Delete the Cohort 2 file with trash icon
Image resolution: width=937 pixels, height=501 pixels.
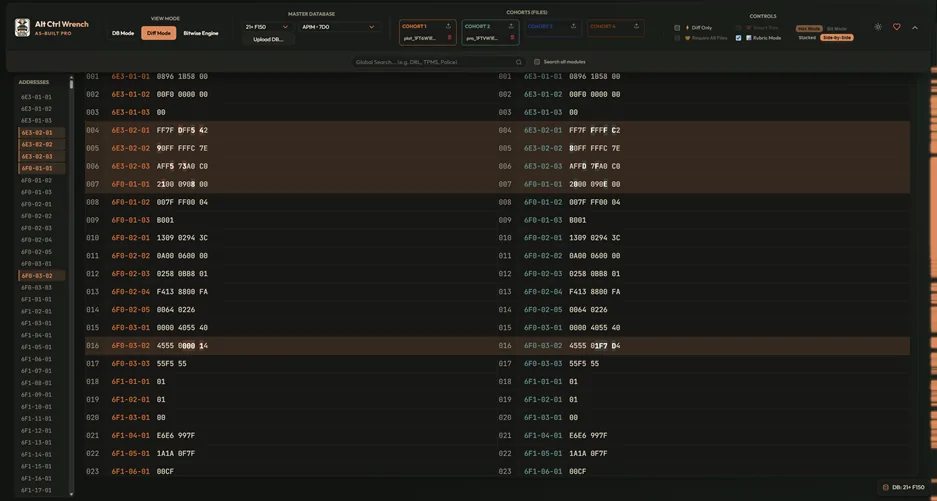pyautogui.click(x=512, y=38)
